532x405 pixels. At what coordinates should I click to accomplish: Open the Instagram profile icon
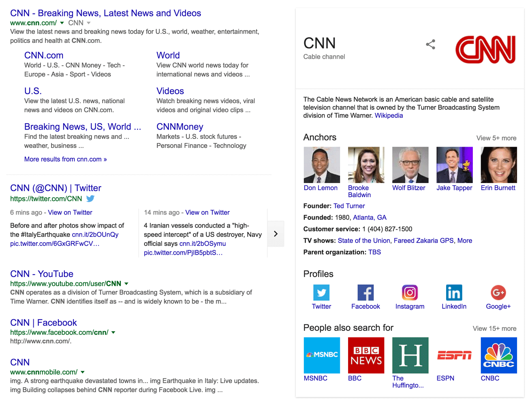click(410, 292)
